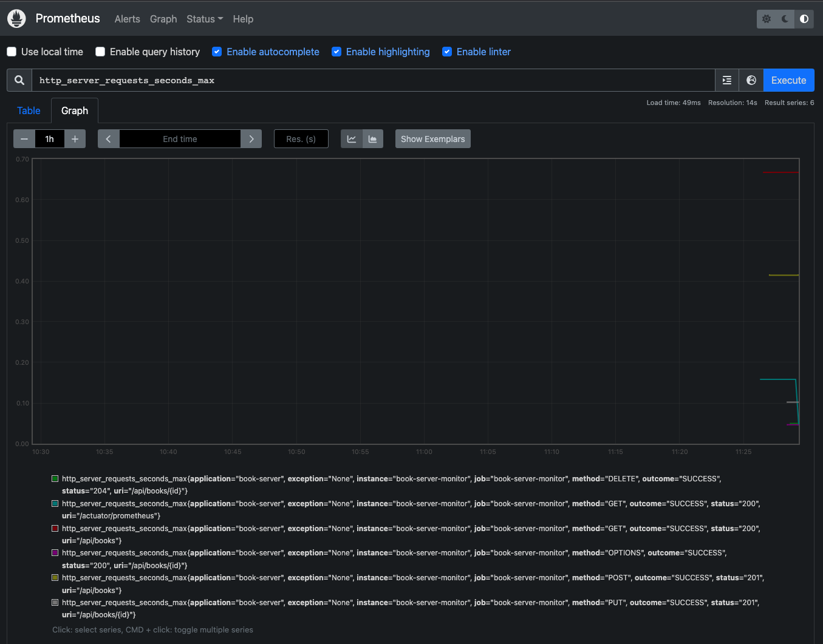Uncheck Enable highlighting

point(336,52)
